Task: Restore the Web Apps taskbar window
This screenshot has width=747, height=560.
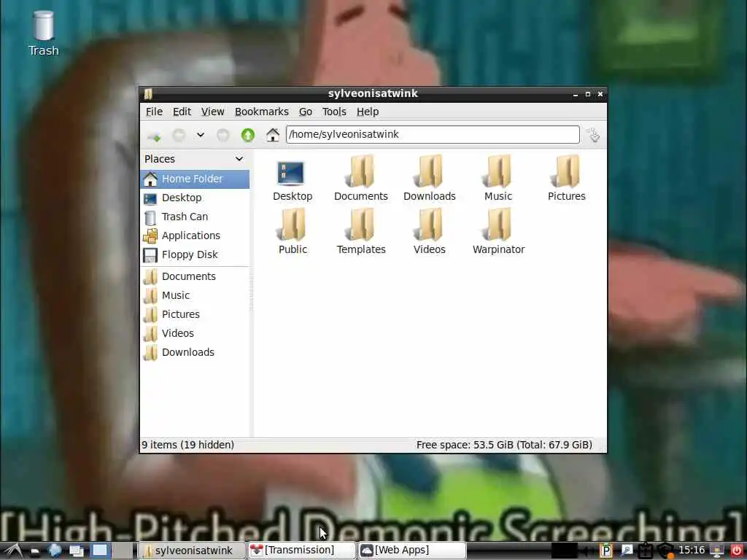Action: coord(411,551)
